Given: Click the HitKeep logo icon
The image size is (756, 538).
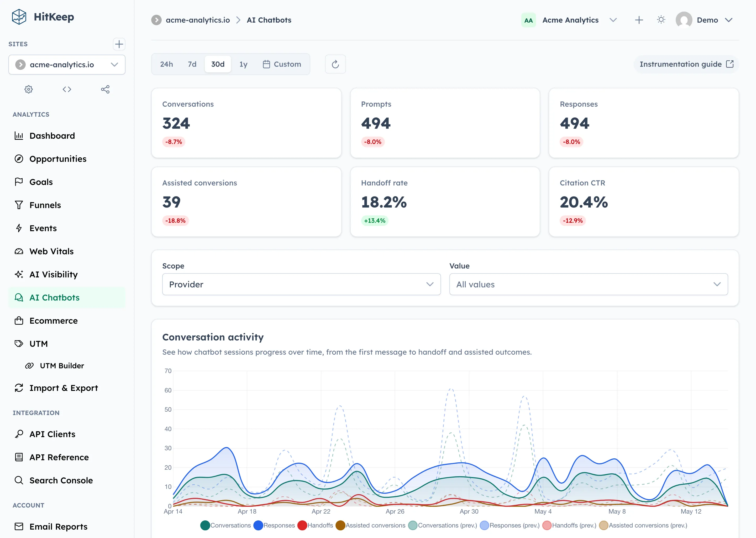Looking at the screenshot, I should coord(19,17).
